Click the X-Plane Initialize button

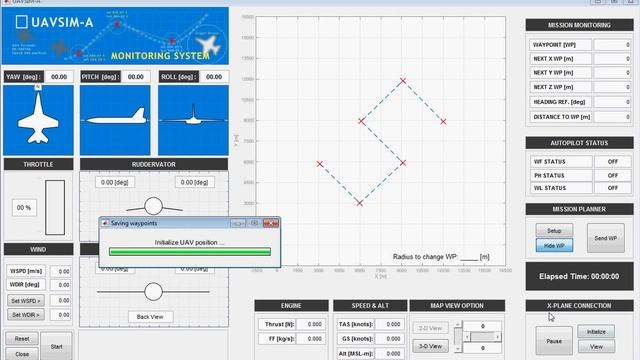tap(596, 331)
